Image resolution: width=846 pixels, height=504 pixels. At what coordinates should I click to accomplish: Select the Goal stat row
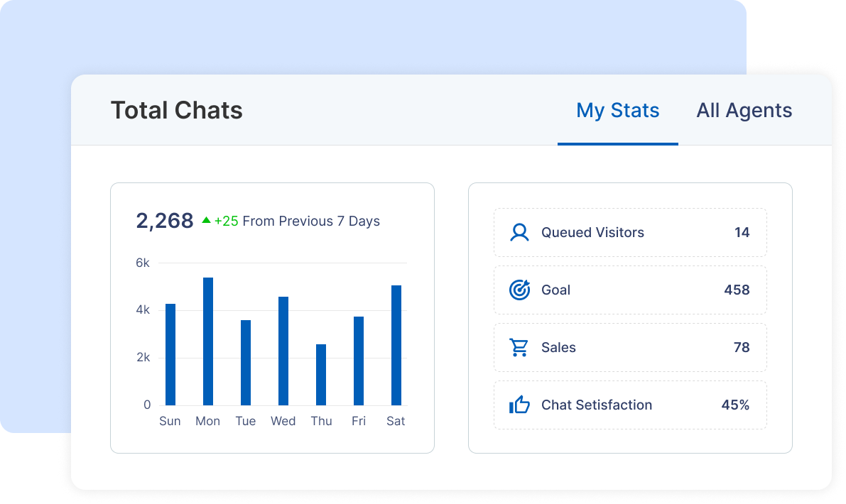630,290
